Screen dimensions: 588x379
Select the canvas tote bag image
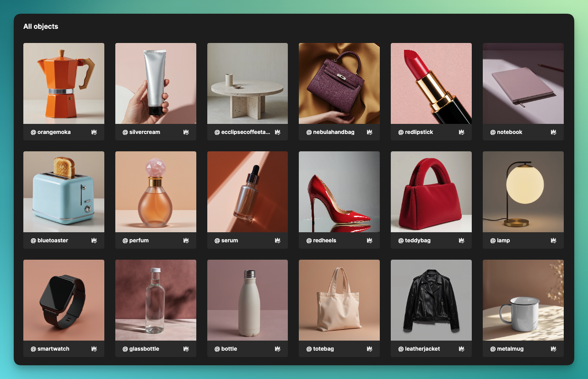pos(339,300)
